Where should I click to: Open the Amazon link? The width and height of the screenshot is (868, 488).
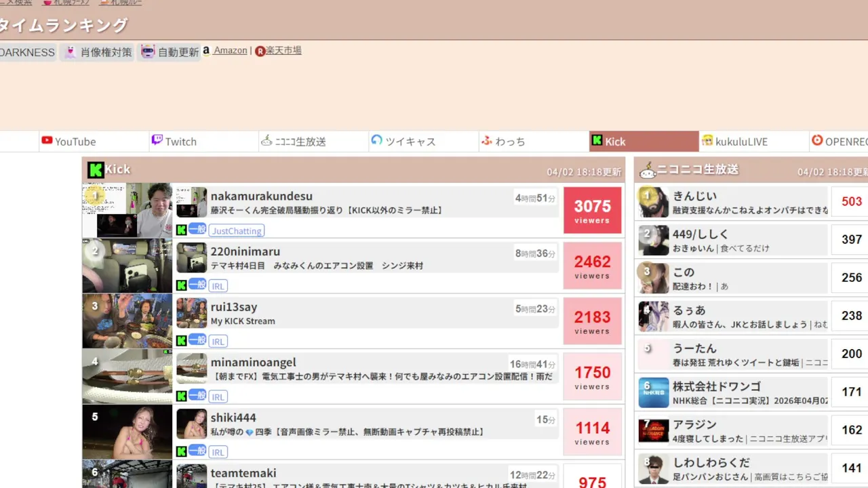tap(230, 50)
